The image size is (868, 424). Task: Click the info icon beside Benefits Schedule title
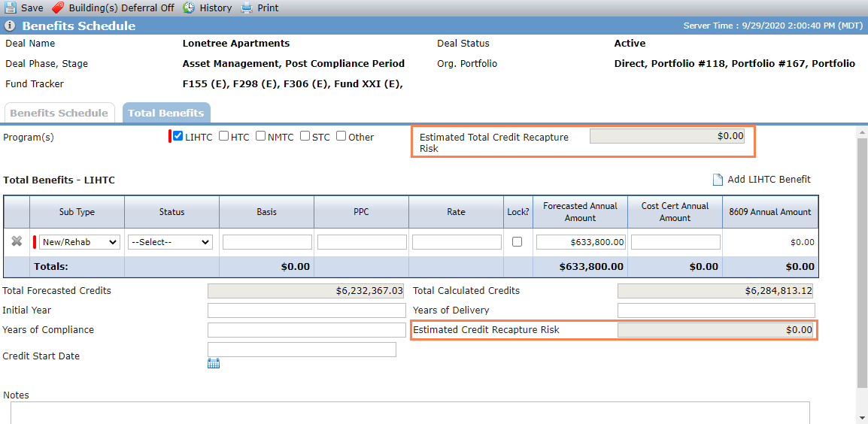(10, 26)
